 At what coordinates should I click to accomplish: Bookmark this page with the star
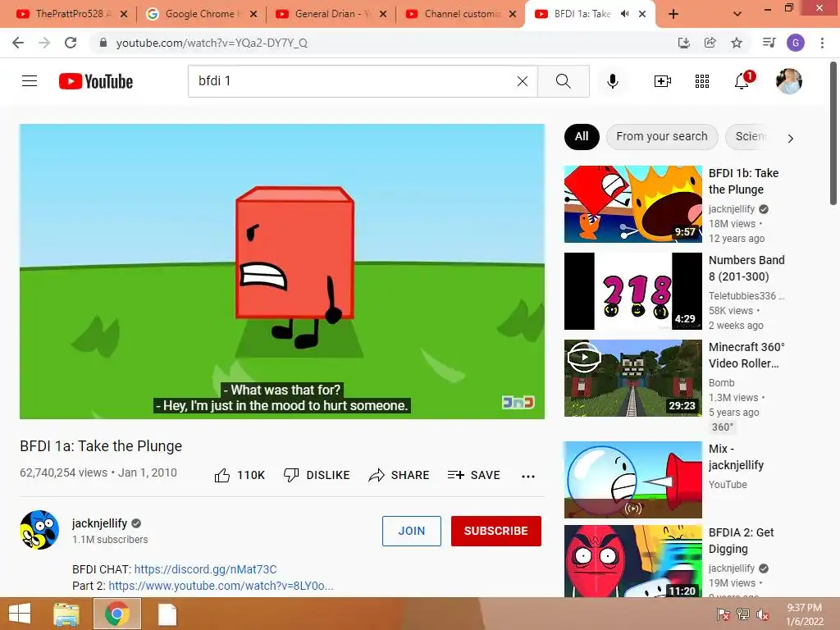coord(737,43)
